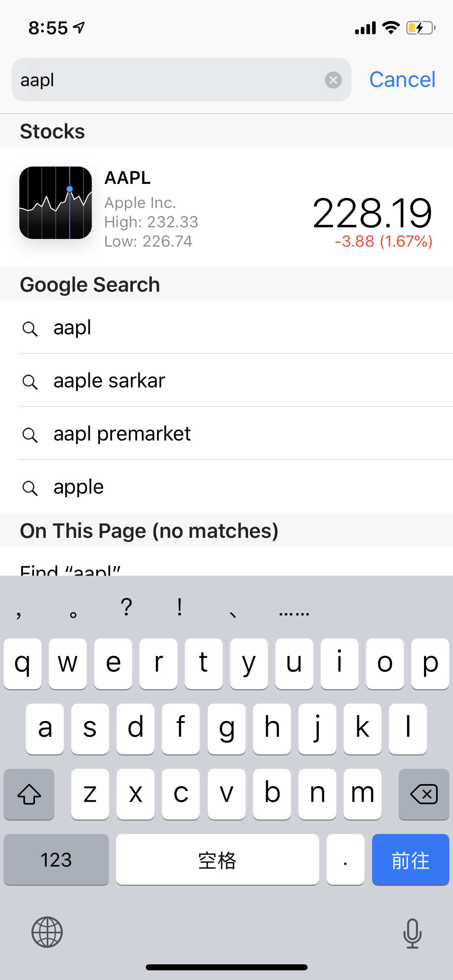The height and width of the screenshot is (980, 453).
Task: Pick the 'aaple sarkar' suggestion
Action: point(110,381)
